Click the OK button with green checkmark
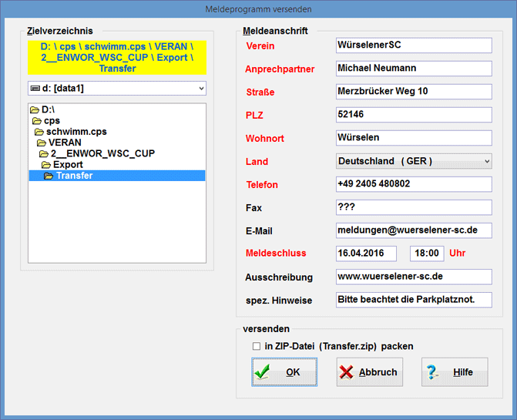This screenshot has height=420, width=517. point(284,372)
